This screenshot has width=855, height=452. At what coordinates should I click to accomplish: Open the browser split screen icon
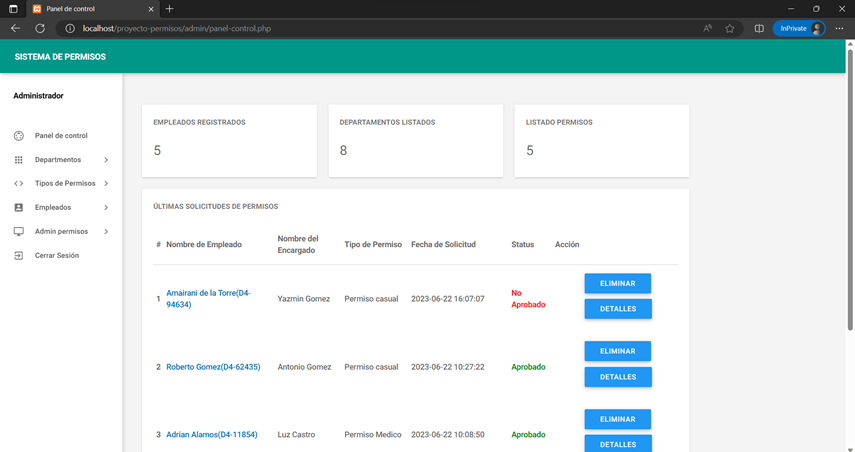coord(759,29)
